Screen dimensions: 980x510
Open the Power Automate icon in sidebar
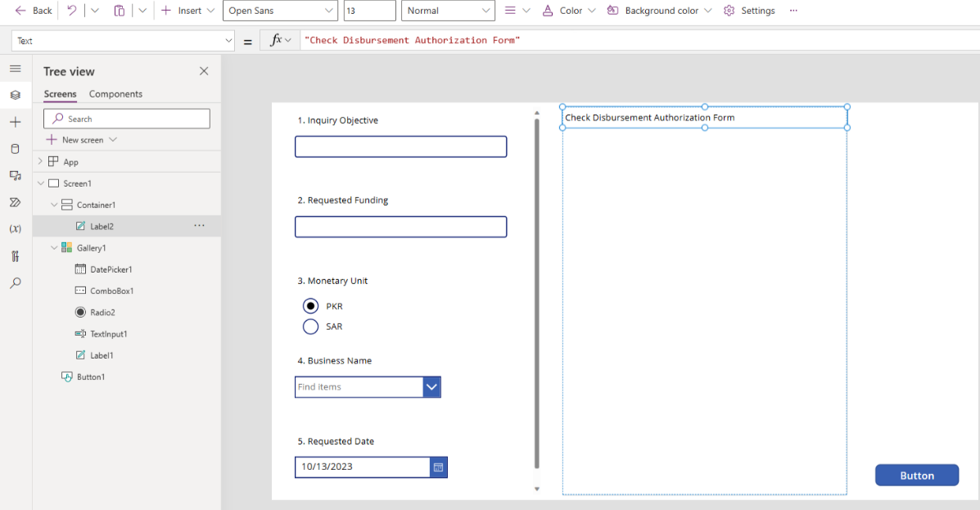point(16,202)
